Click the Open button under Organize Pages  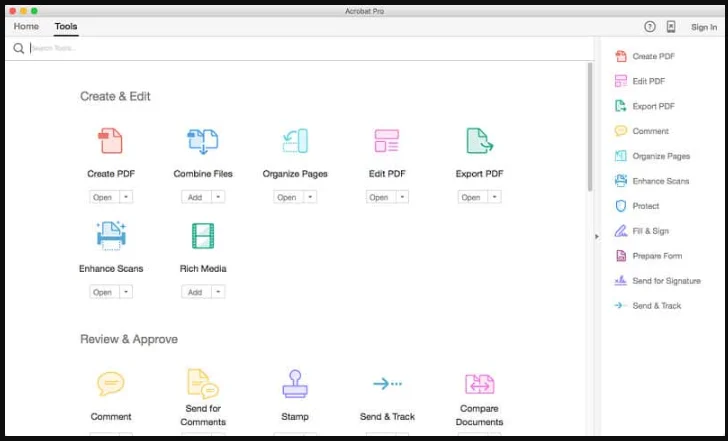[x=289, y=197]
